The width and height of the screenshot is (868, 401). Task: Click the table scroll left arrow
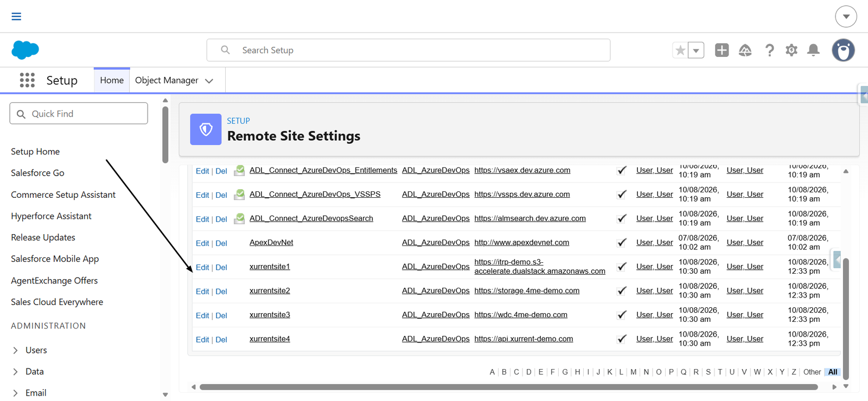click(193, 387)
